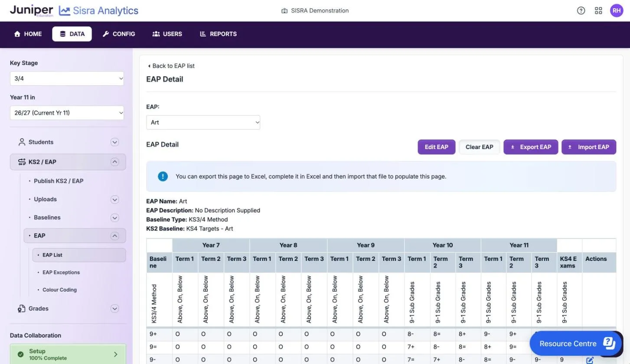
Task: Click the Clear EAP button
Action: click(479, 147)
